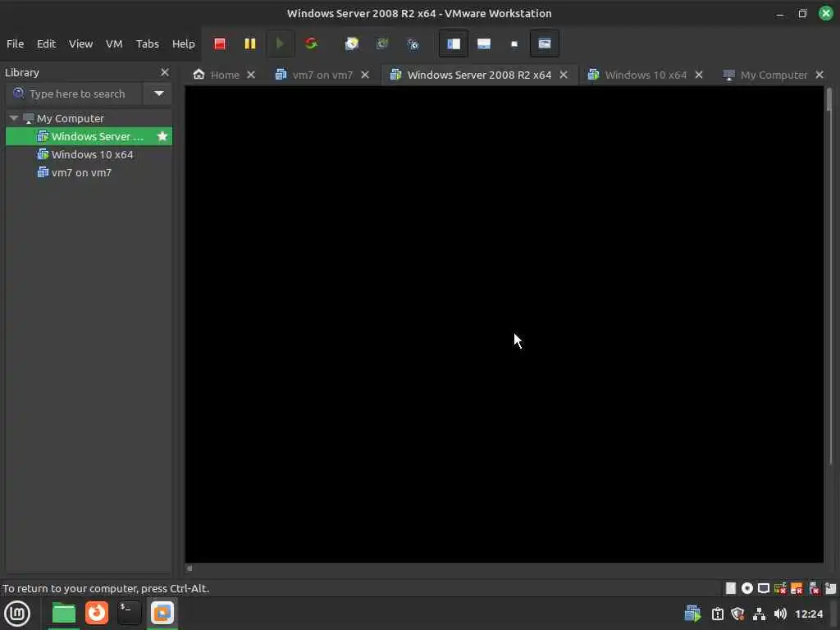Toggle favorite star on Windows Server VM
The width and height of the screenshot is (840, 630).
tap(162, 137)
